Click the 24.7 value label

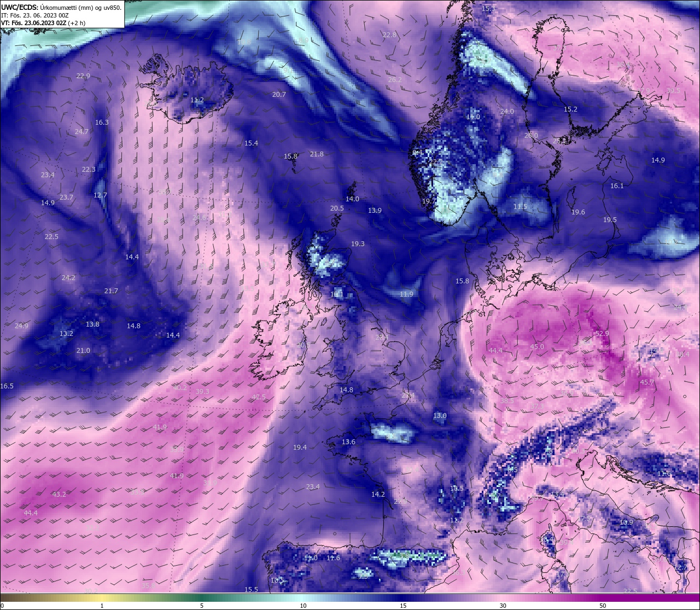point(81,132)
